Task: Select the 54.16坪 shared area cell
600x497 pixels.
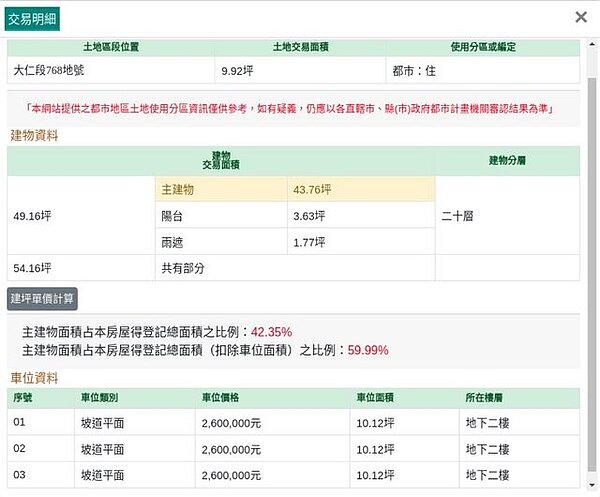Action: click(81, 268)
